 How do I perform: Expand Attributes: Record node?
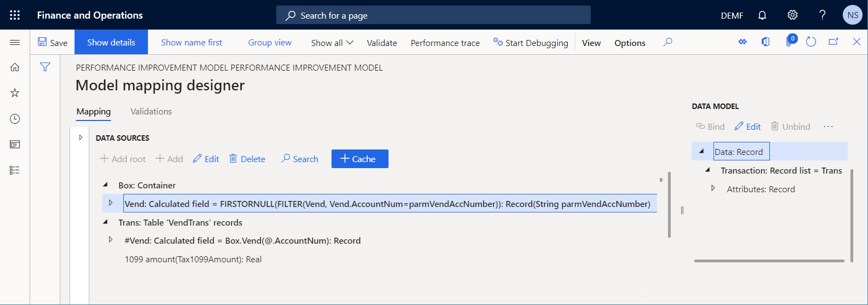pos(713,188)
